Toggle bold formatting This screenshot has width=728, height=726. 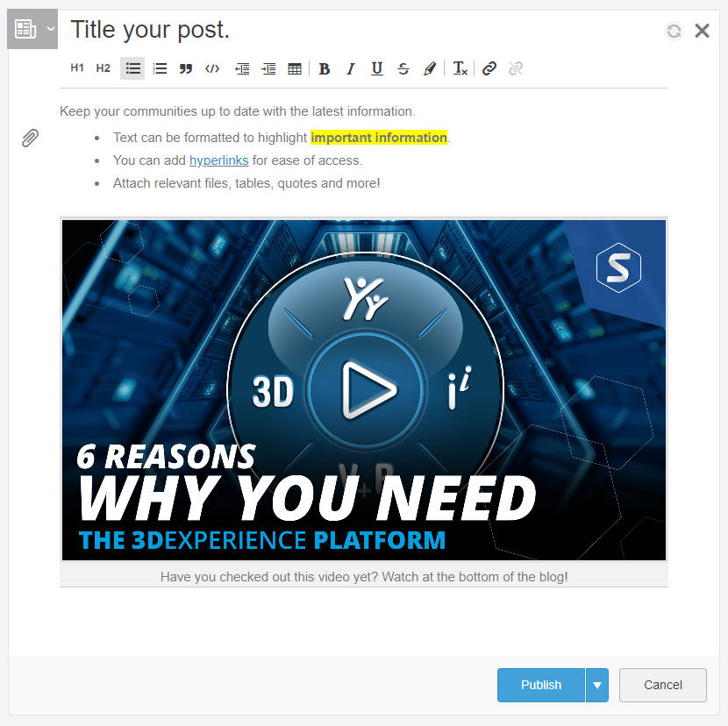pos(325,68)
